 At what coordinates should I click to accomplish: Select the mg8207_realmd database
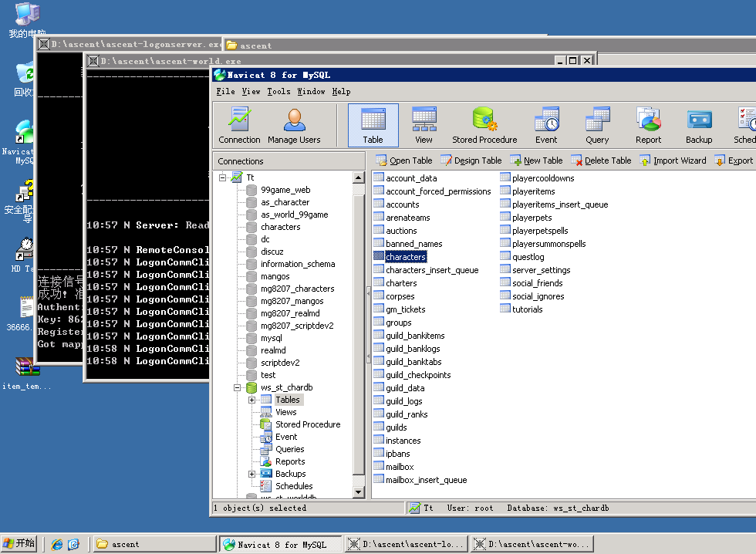pos(290,313)
